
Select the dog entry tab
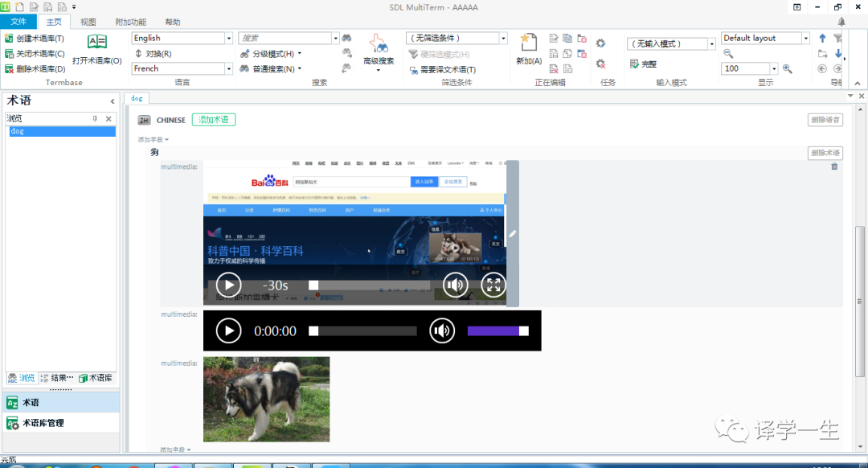tap(137, 98)
